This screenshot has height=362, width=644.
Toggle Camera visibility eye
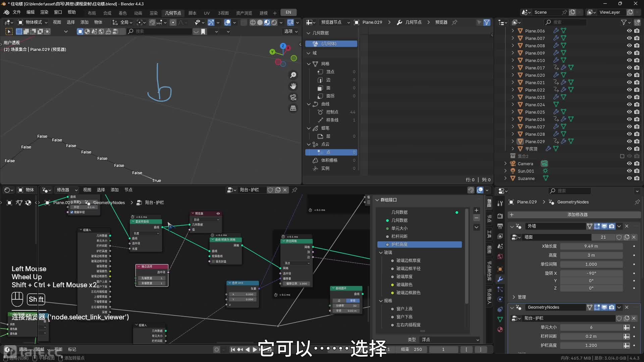point(629,164)
